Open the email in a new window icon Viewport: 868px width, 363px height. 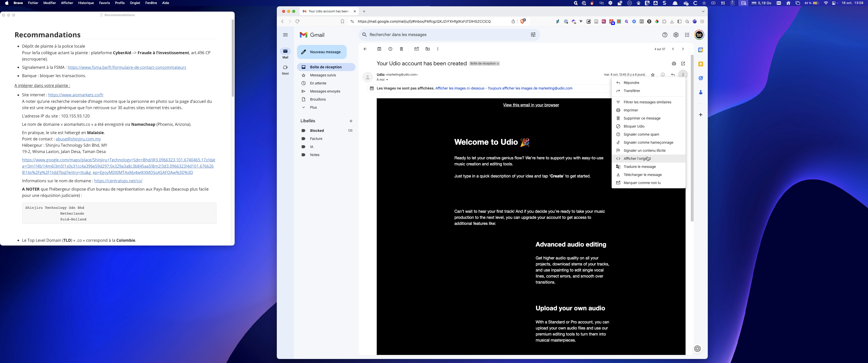(x=683, y=64)
